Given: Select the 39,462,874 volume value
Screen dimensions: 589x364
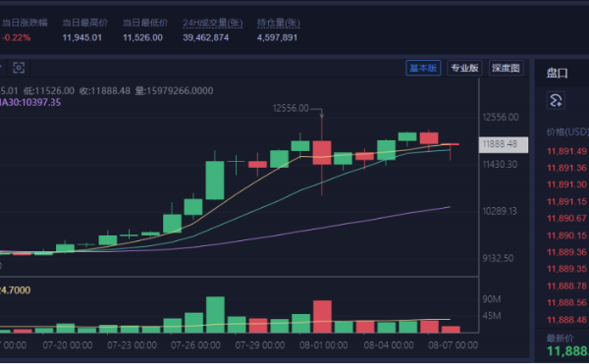Looking at the screenshot, I should [x=206, y=37].
